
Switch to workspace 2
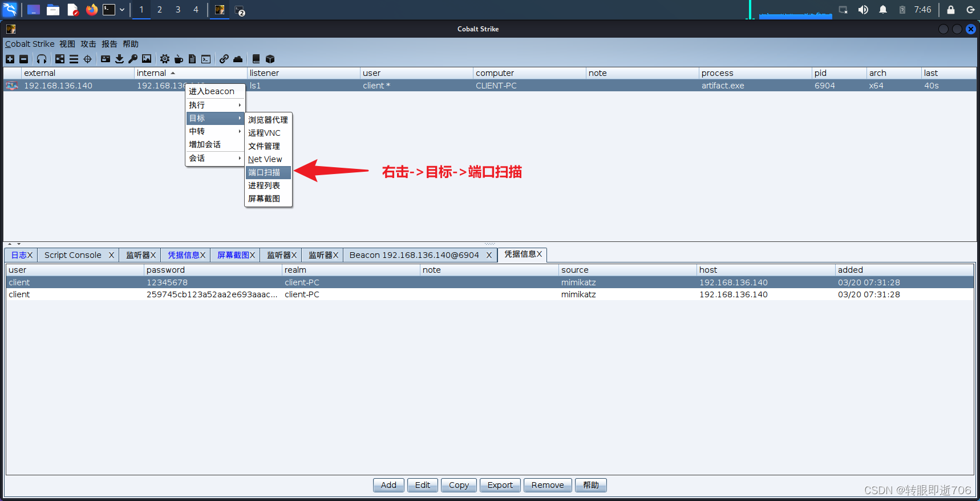coord(160,10)
